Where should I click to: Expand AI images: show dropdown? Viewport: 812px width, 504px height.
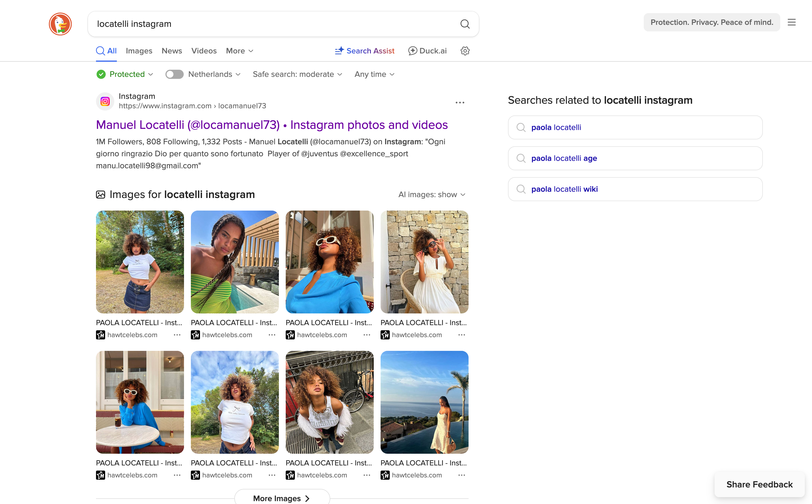[x=431, y=194]
